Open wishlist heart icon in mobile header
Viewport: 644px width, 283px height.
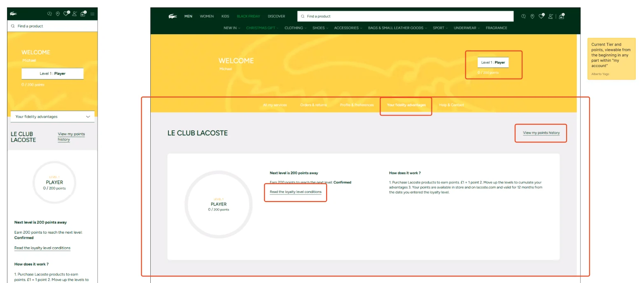pyautogui.click(x=66, y=14)
